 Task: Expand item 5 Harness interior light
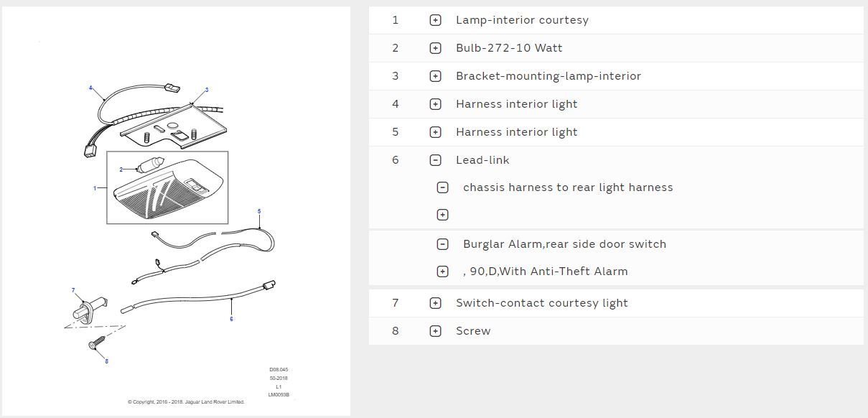[x=435, y=132]
